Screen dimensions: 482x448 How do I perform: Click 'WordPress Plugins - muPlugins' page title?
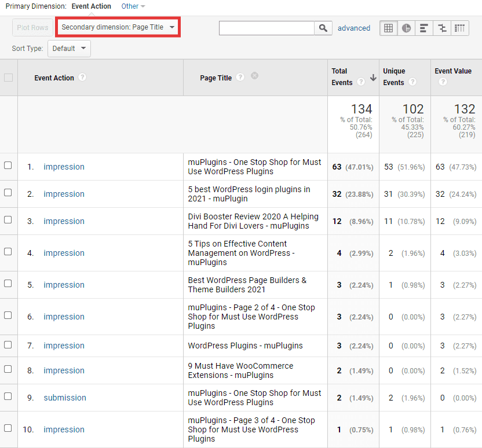245,346
